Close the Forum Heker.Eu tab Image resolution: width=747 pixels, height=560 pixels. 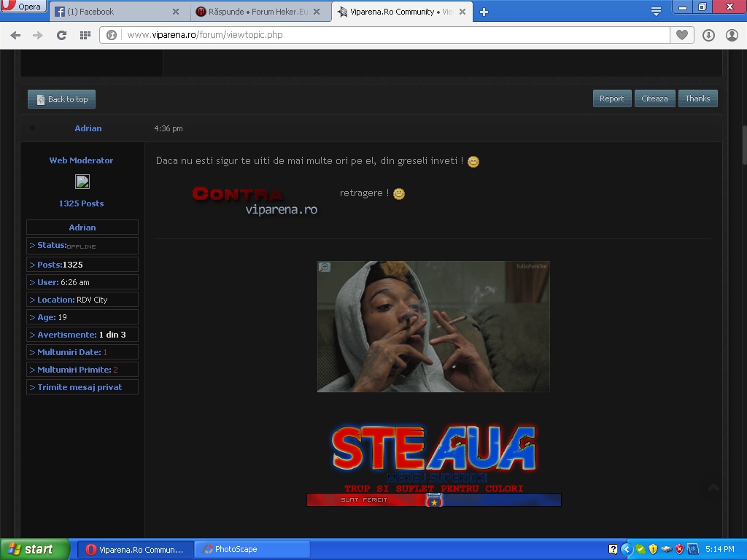click(x=317, y=12)
